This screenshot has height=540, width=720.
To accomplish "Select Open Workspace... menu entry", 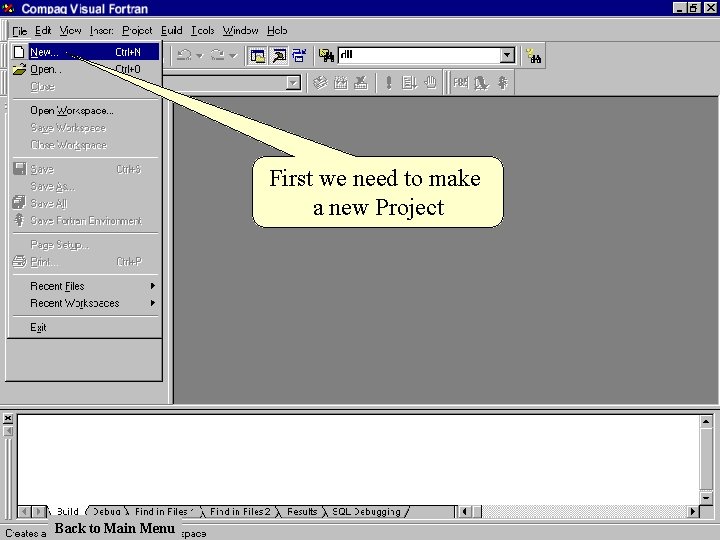I will click(x=85, y=111).
